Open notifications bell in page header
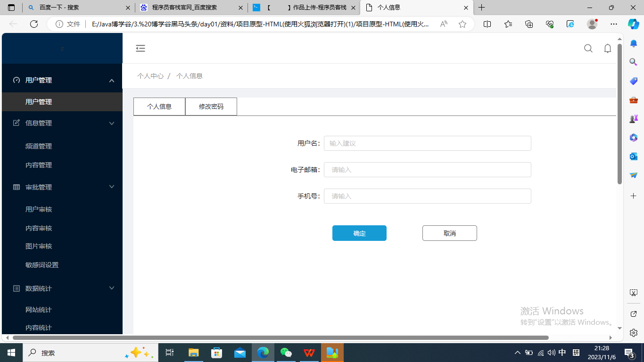Screen dimensions: 644x362 coord(608,48)
